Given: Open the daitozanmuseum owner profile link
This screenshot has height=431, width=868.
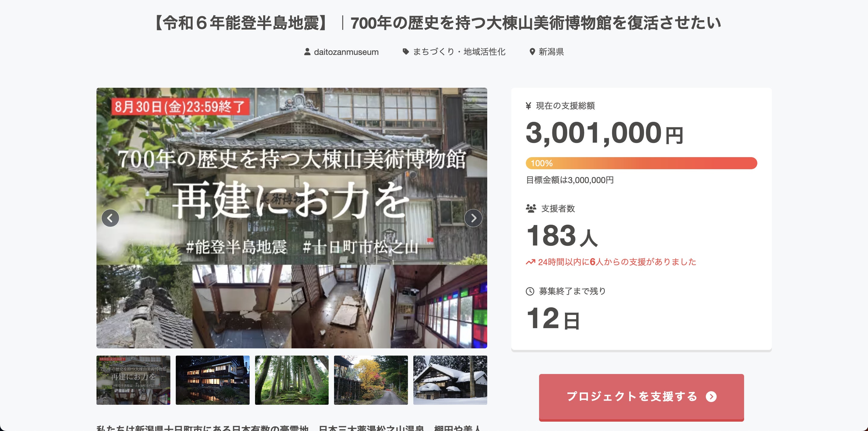Looking at the screenshot, I should (x=346, y=52).
